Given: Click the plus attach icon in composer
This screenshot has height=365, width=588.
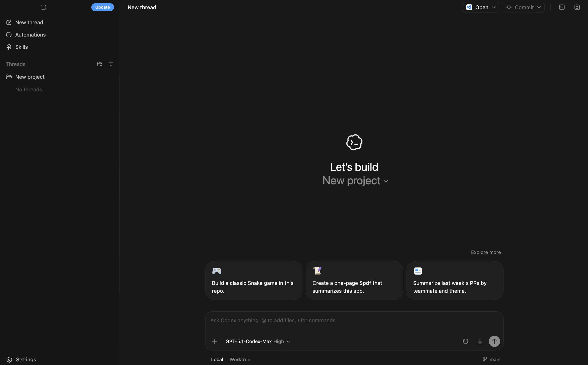Looking at the screenshot, I should coord(214,341).
